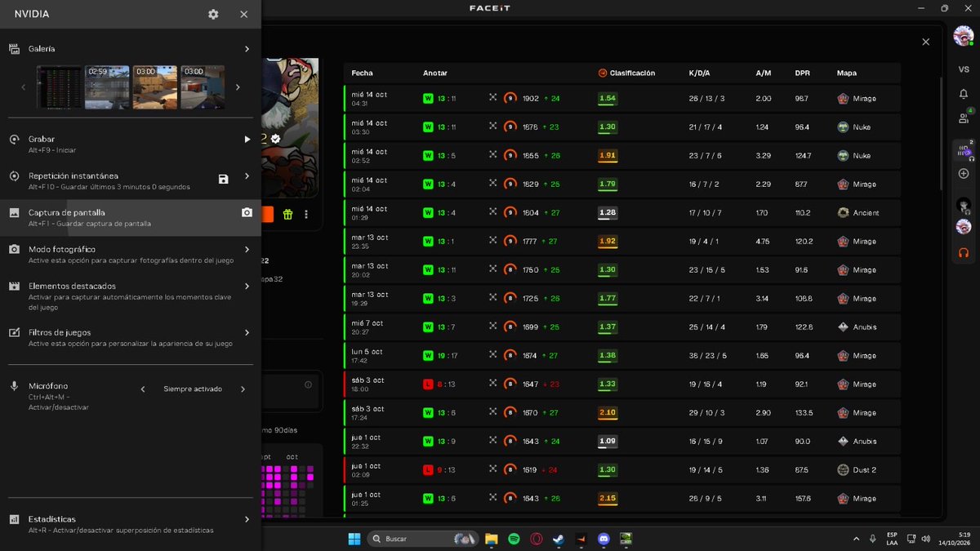Expand the Elementos destacados chevron
This screenshot has height=551, width=980.
click(x=247, y=287)
